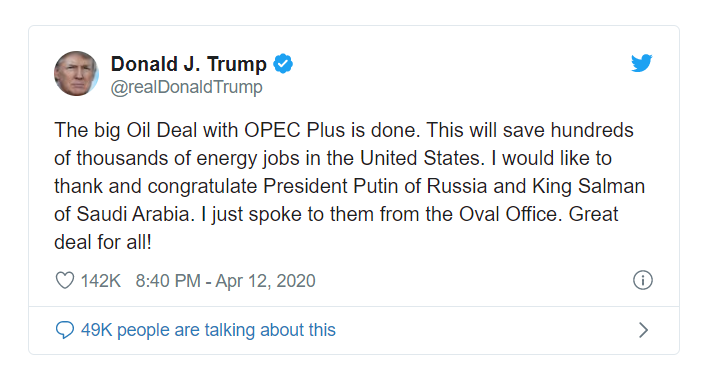
Task: Like the tweet with the heart icon
Action: [x=65, y=280]
